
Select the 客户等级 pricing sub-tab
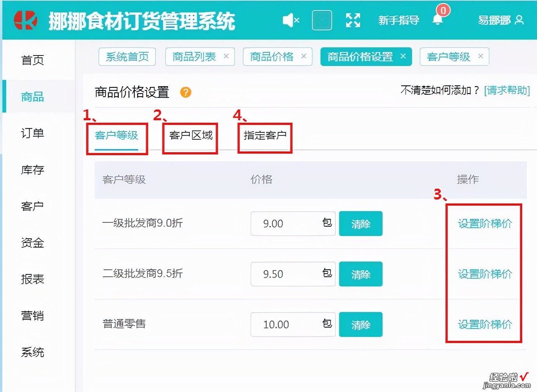point(116,135)
